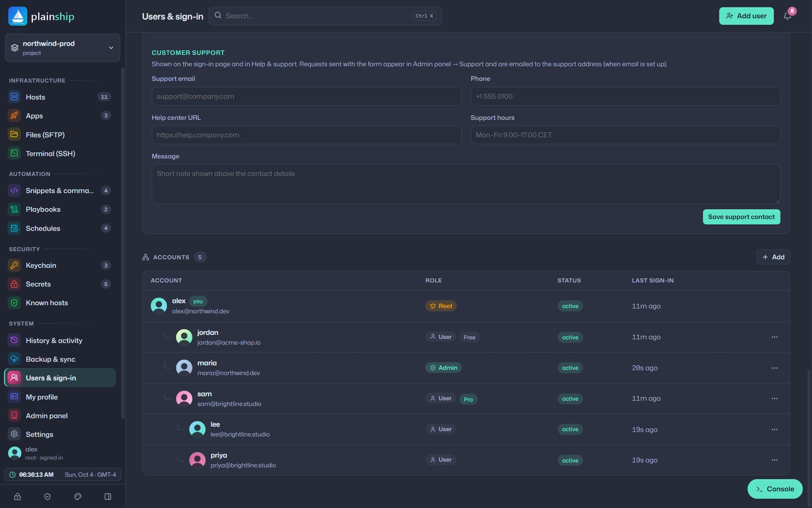Screen dimensions: 812x508
Task: Click the Files (SFTP) folder icon
Action: click(14, 135)
